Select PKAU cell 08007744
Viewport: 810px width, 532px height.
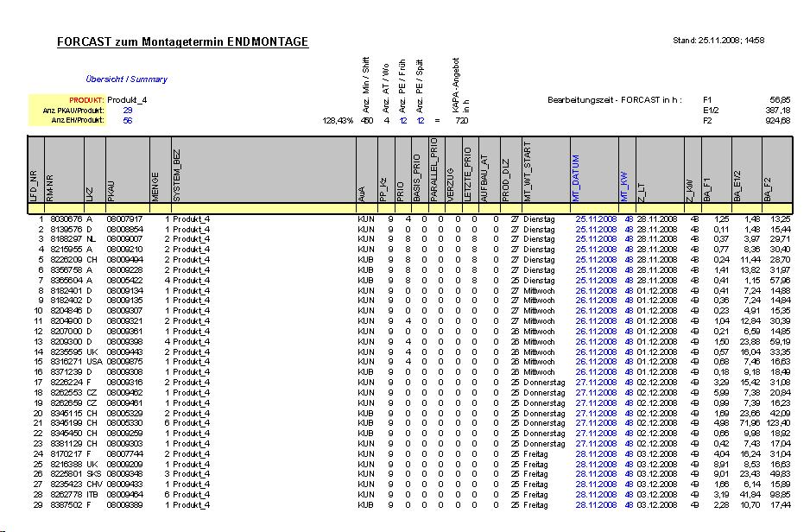[x=124, y=454]
